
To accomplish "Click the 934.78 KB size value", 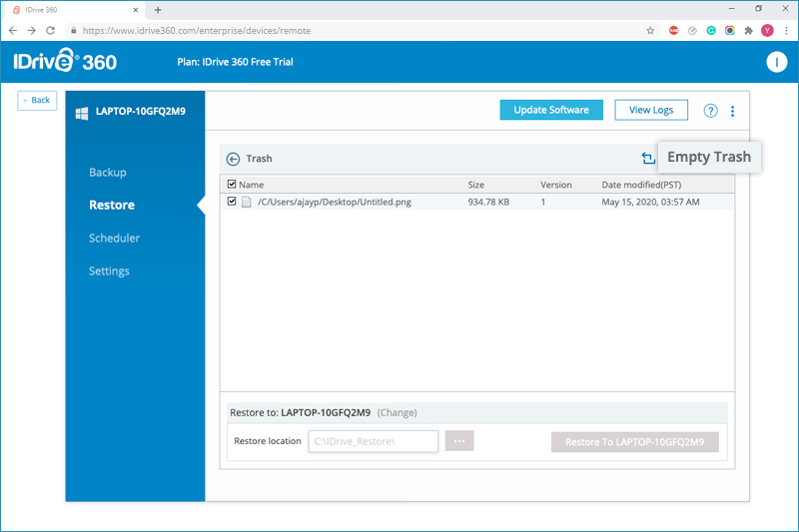I will (488, 202).
